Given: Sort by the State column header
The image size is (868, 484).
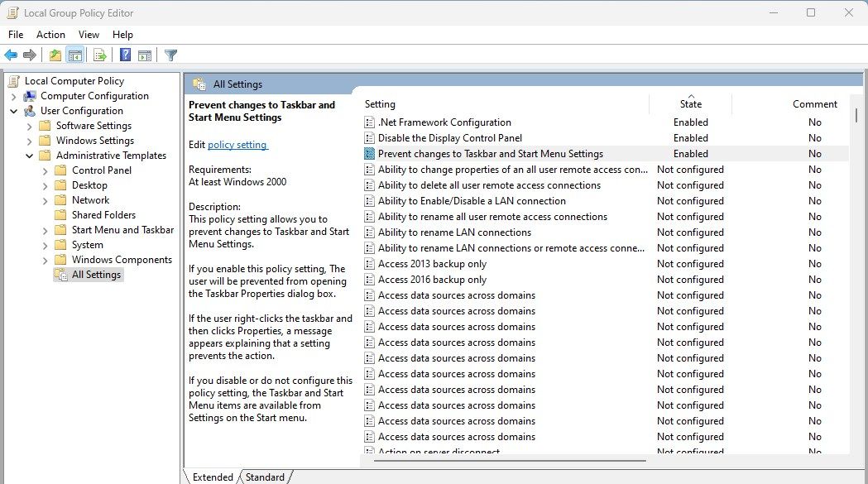Looking at the screenshot, I should (690, 103).
